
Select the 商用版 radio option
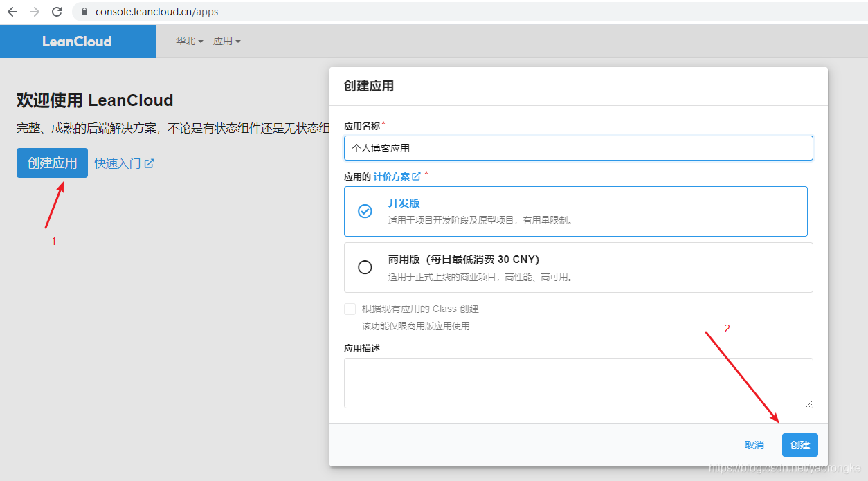[x=365, y=267]
